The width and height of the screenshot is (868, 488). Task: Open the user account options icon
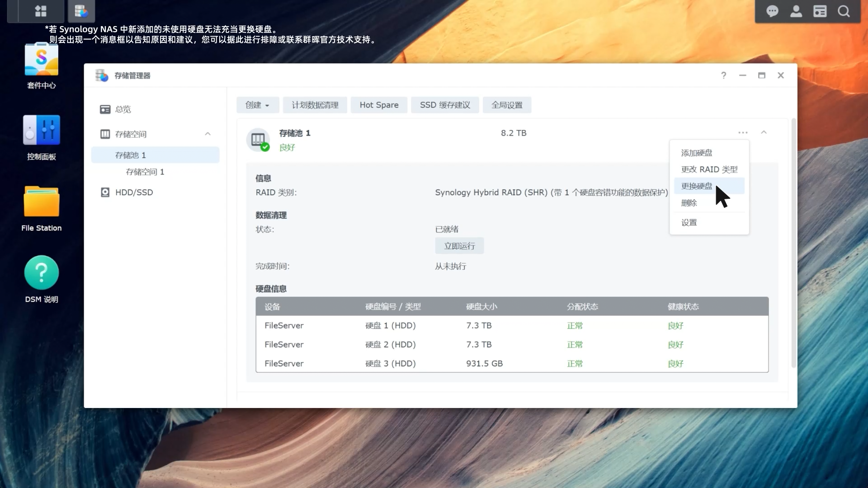pyautogui.click(x=796, y=11)
